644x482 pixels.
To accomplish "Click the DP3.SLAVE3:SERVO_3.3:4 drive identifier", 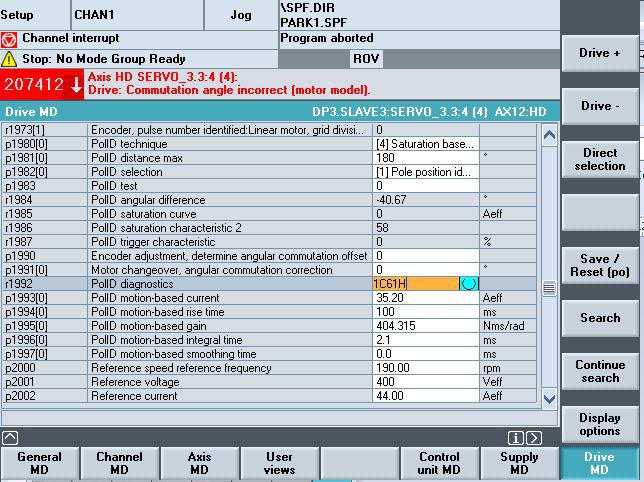I will (x=400, y=112).
